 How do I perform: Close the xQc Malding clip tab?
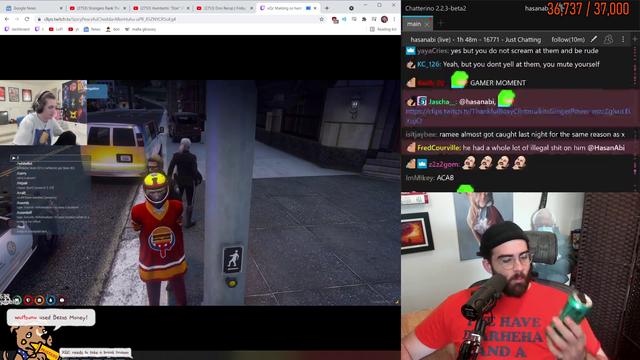pyautogui.click(x=316, y=8)
